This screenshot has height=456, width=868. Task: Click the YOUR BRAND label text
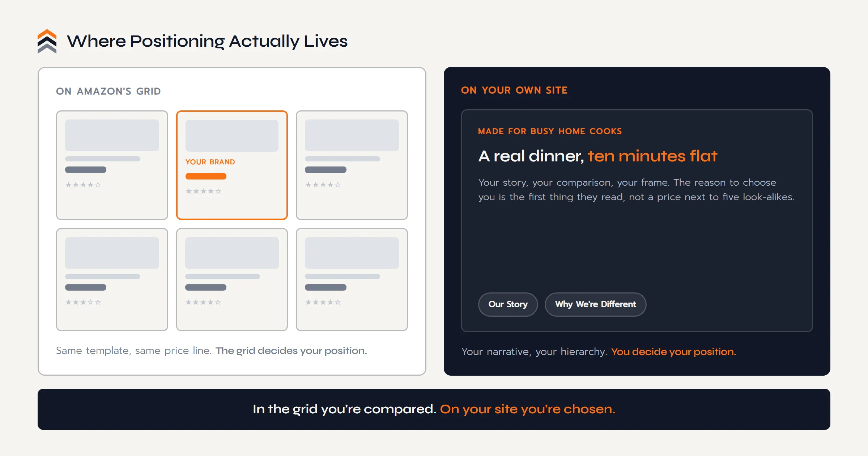[x=210, y=162]
